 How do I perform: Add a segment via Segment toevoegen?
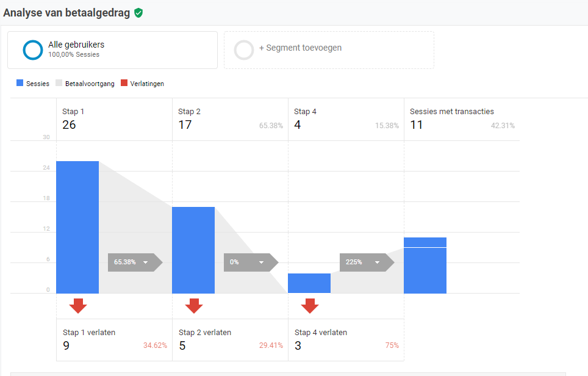point(329,50)
